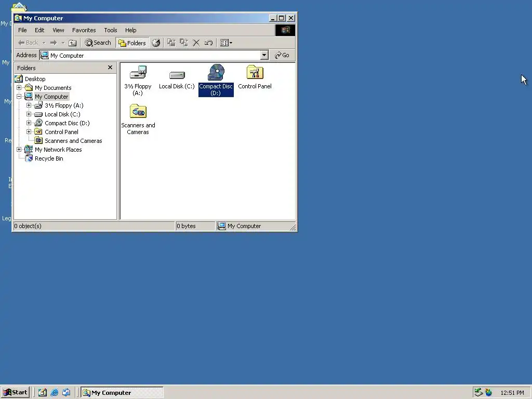Click the Back navigation button
532x399 pixels.
(x=28, y=43)
